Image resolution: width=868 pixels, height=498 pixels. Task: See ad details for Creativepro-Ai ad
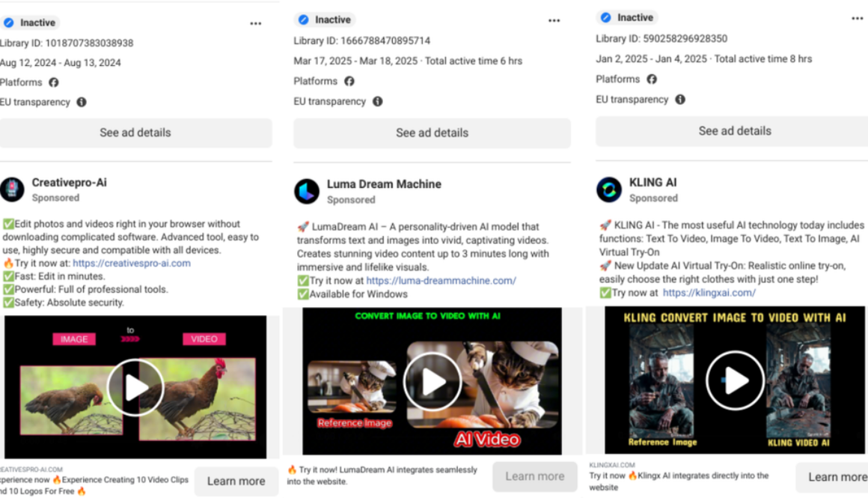click(x=135, y=133)
